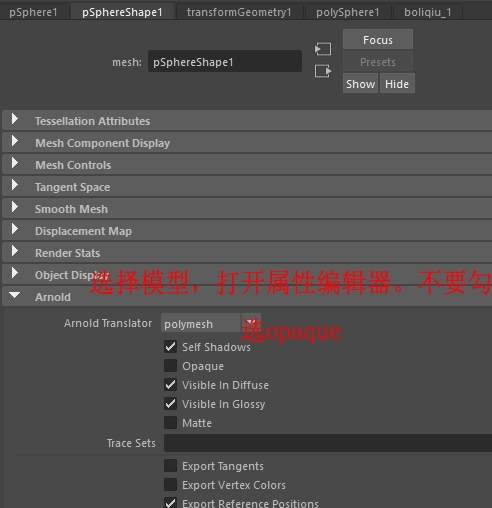The height and width of the screenshot is (508, 492).
Task: Expand the Render Stats section
Action: (x=247, y=253)
